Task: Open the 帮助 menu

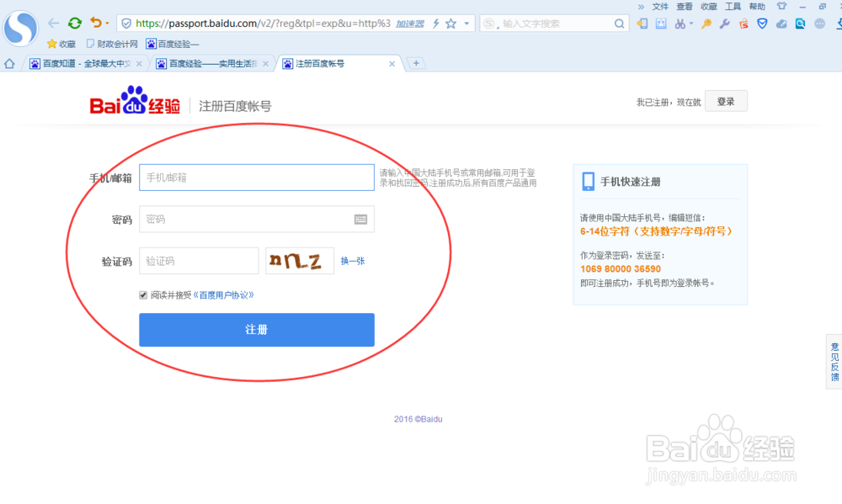Action: point(757,7)
